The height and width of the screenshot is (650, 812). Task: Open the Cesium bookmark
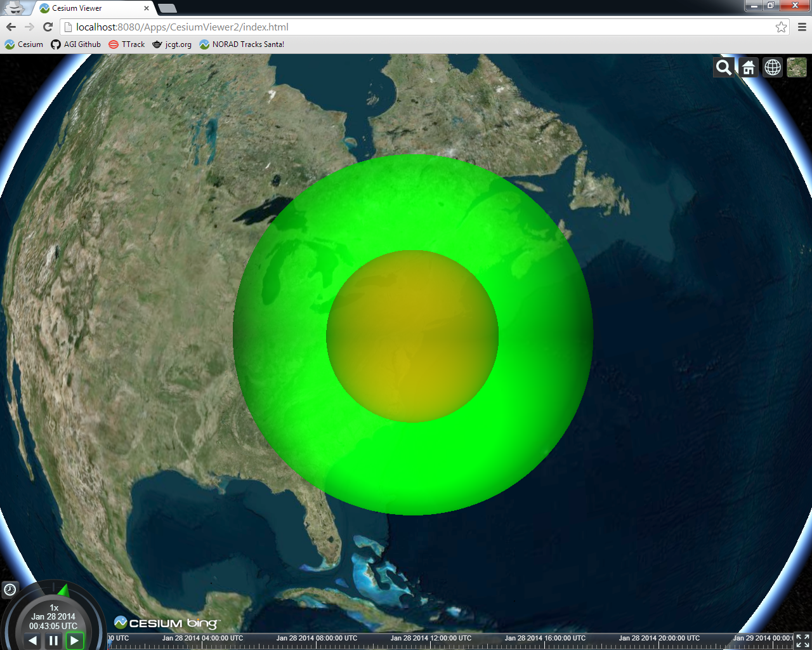coord(24,44)
